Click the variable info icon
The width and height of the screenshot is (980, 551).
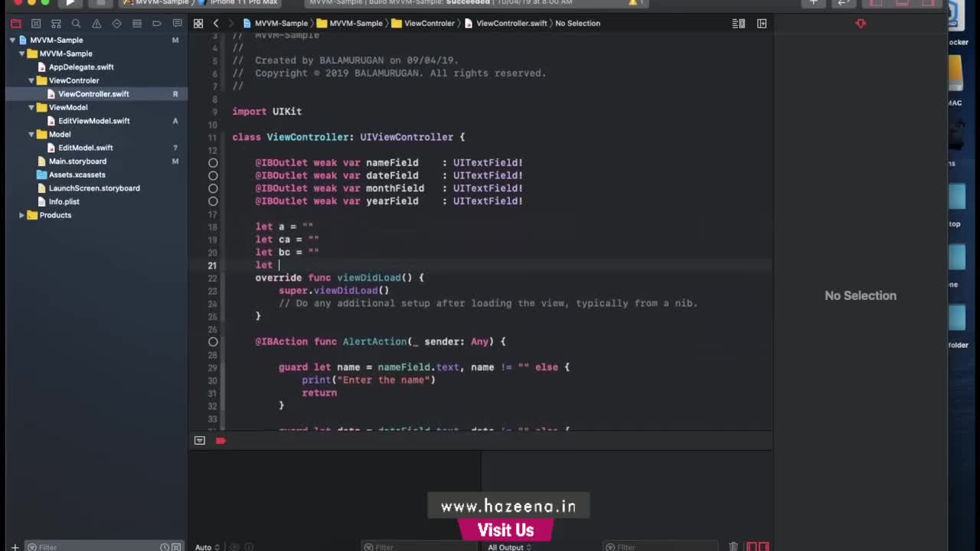249,546
